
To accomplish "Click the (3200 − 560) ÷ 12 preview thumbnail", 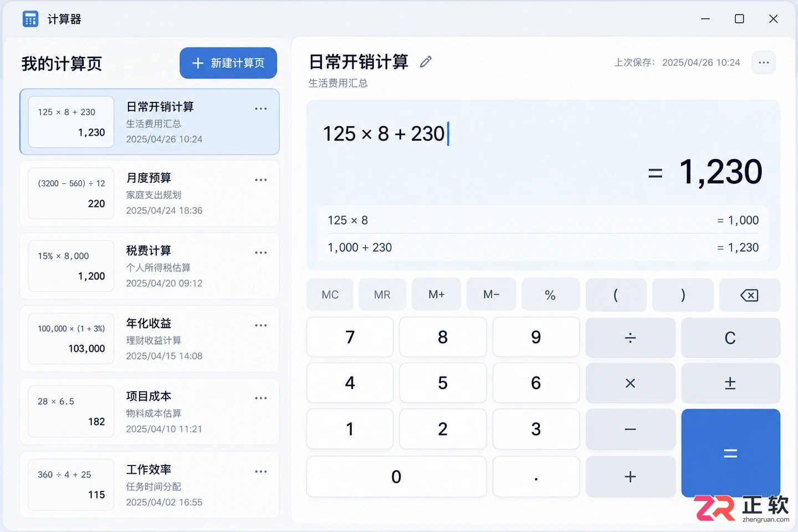I will 71,193.
